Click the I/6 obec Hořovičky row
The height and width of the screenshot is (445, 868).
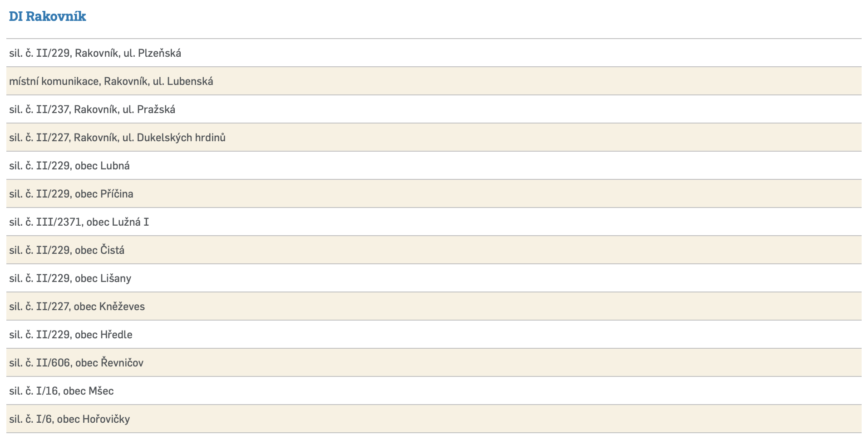click(x=69, y=419)
